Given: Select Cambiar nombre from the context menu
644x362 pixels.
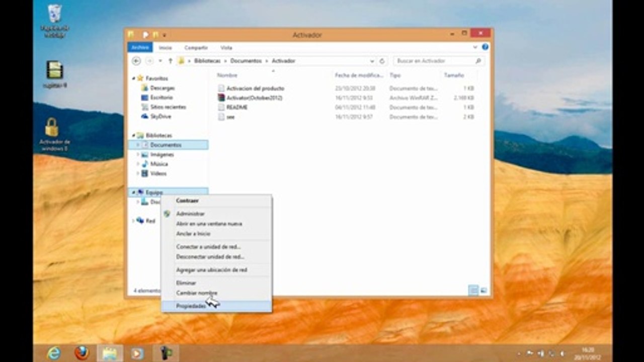Looking at the screenshot, I should (x=216, y=293).
